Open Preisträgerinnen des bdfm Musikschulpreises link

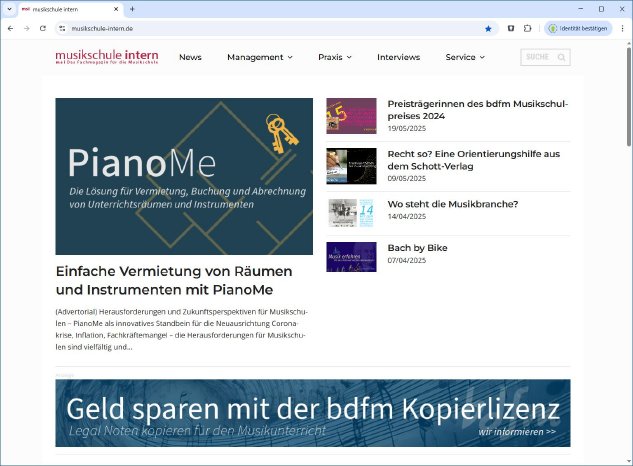[478, 110]
